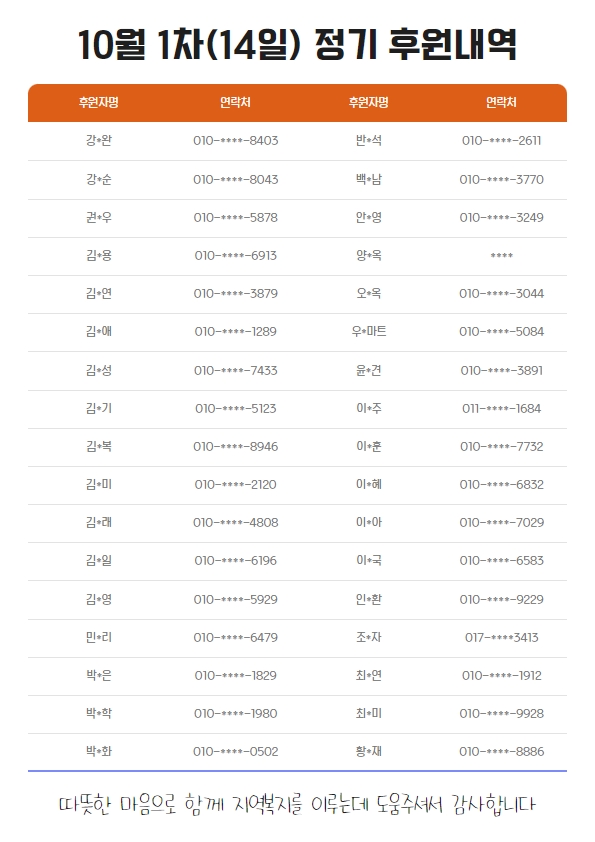Click phone number 017-****3413
The image size is (595, 842).
coord(502,637)
